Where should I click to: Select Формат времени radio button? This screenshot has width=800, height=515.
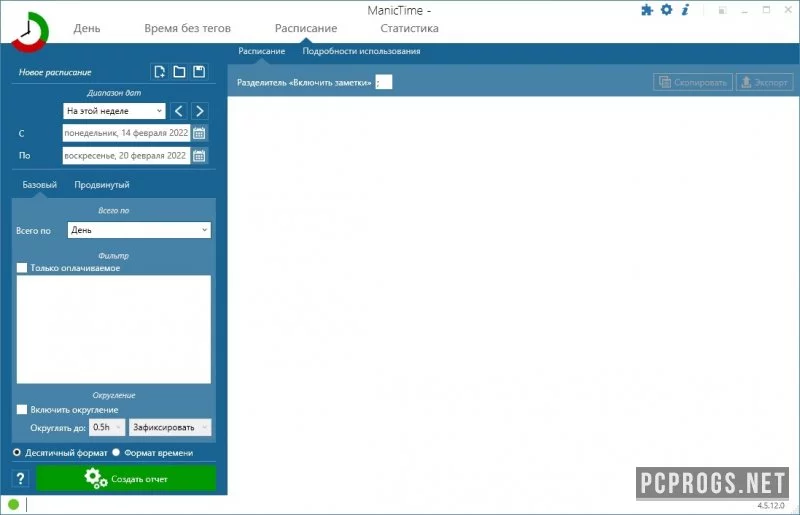(116, 452)
